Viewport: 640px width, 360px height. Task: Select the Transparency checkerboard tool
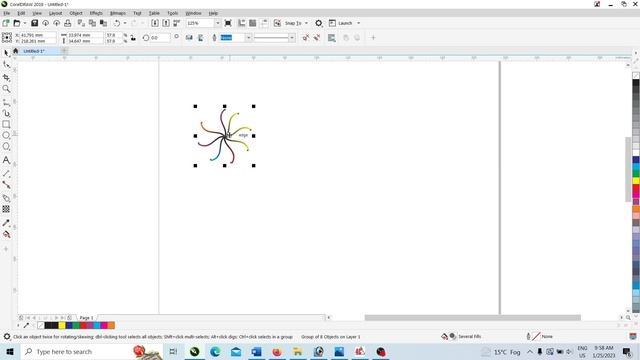6,209
